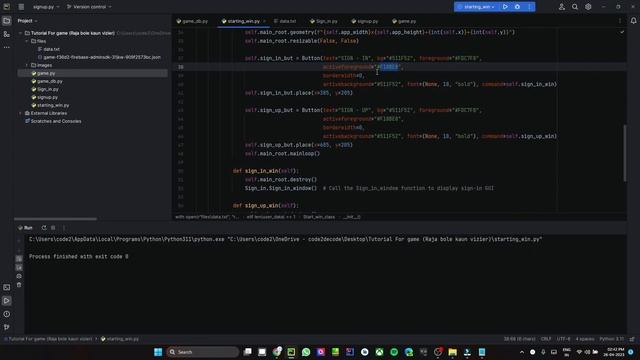Open the main hamburger menu
This screenshot has width=640, height=360.
coord(21,7)
